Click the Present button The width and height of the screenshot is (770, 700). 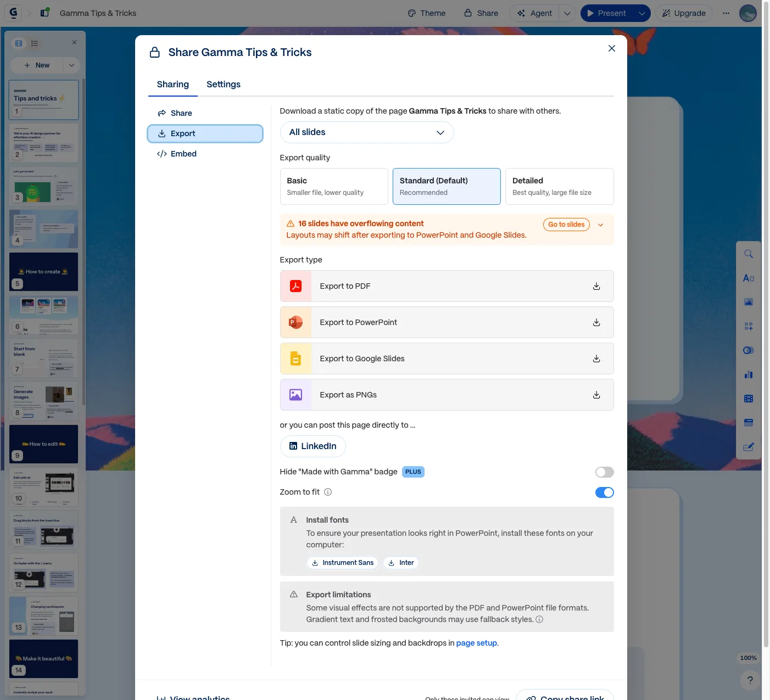click(x=606, y=13)
